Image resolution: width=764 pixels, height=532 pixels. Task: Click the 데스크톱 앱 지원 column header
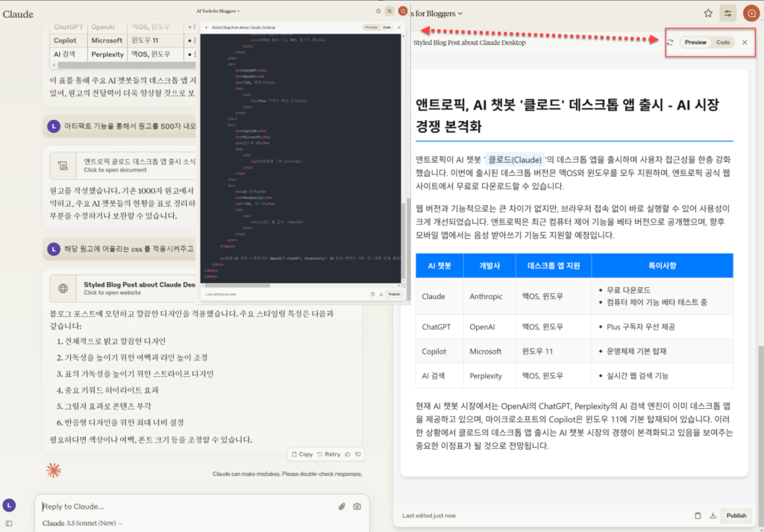pos(554,266)
